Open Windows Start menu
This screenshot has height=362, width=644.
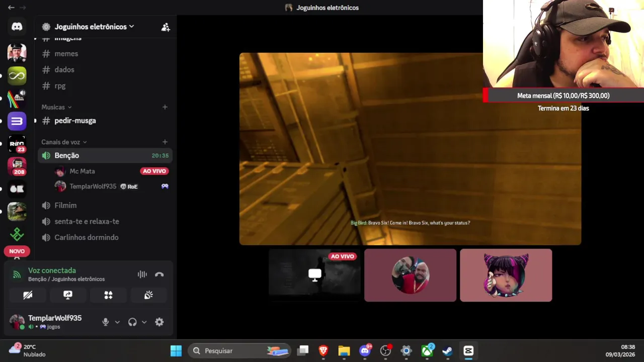176,351
